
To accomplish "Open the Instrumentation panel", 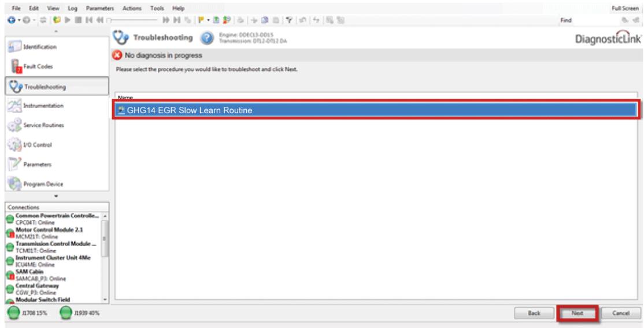I will [x=57, y=106].
